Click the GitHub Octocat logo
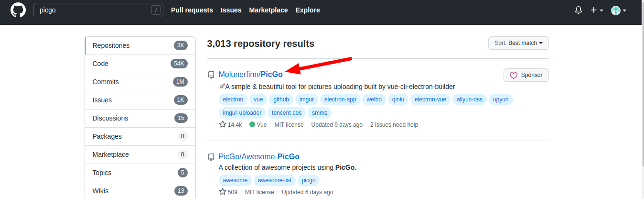This screenshot has height=198, width=644. (18, 10)
